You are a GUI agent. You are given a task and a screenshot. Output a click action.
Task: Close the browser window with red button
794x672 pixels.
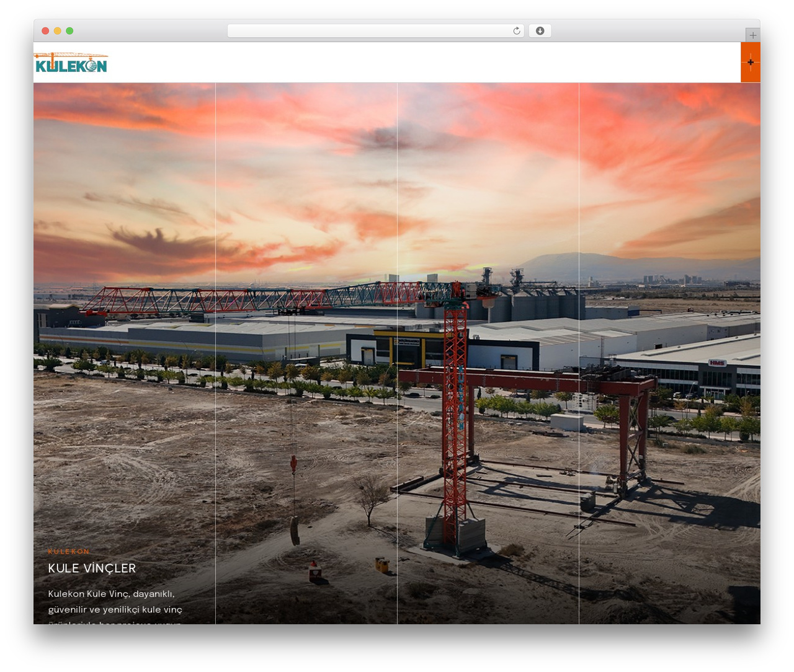pos(45,31)
